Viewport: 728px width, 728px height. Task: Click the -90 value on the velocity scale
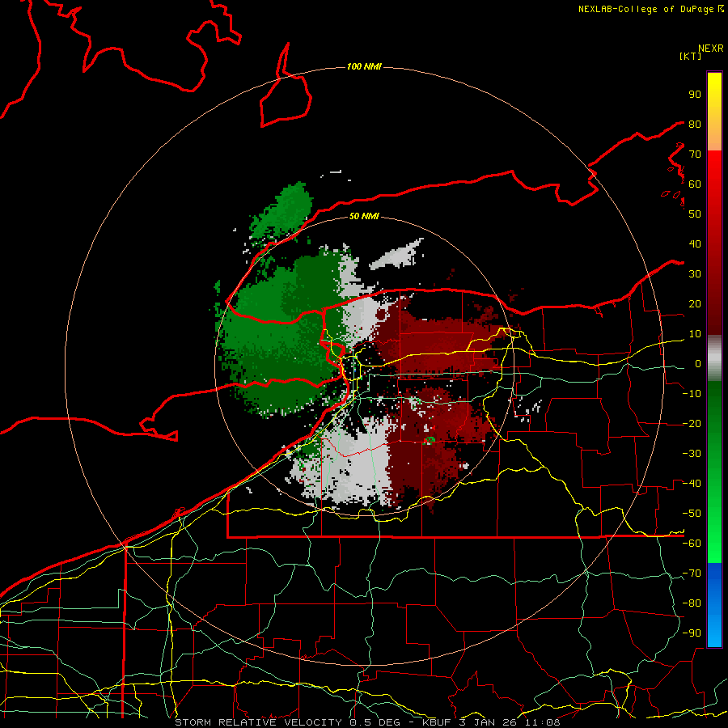692,633
